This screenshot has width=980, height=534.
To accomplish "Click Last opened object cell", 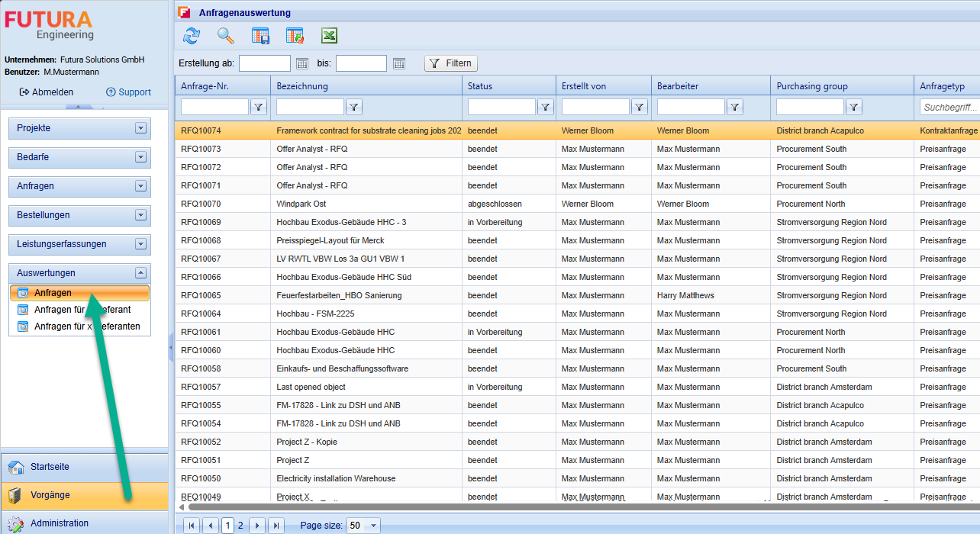I will 366,387.
